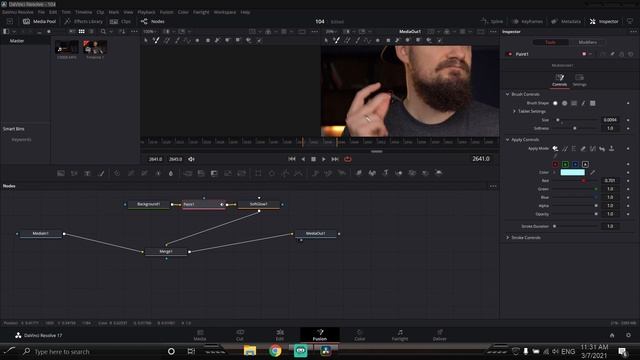
Task: Open the Media Pool panel
Action: point(39,21)
